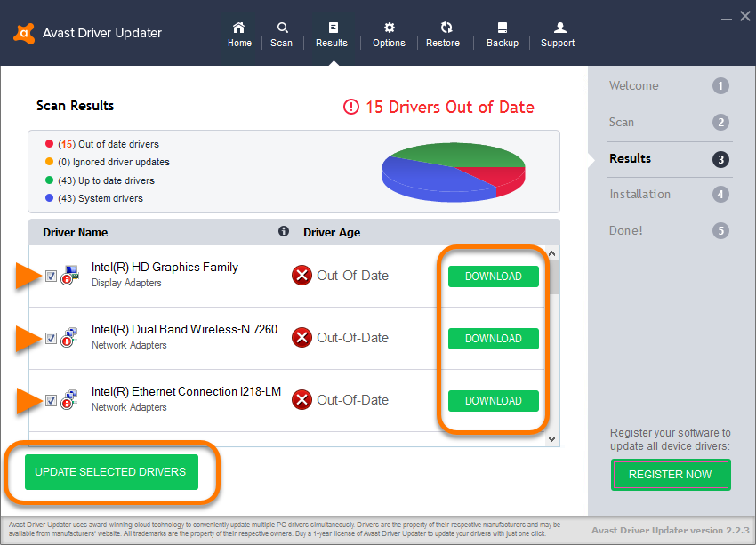Uncheck the Intel(R) Ethernet Connection I218-LM driver

[x=51, y=400]
